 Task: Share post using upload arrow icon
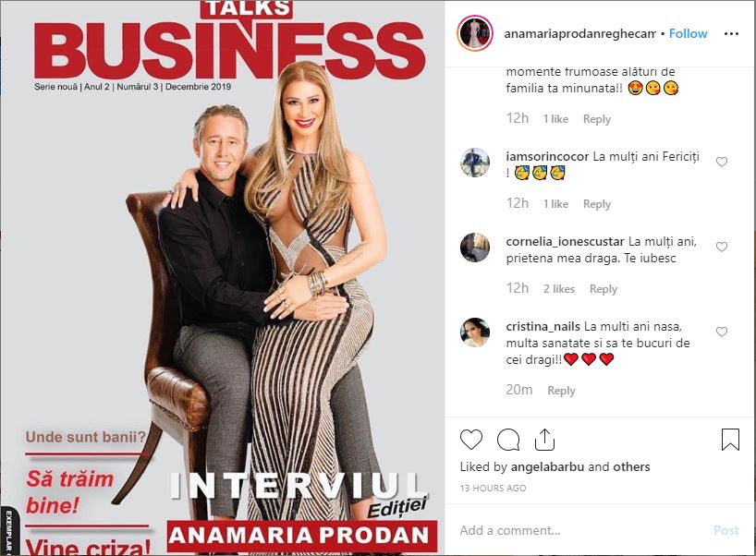point(545,440)
